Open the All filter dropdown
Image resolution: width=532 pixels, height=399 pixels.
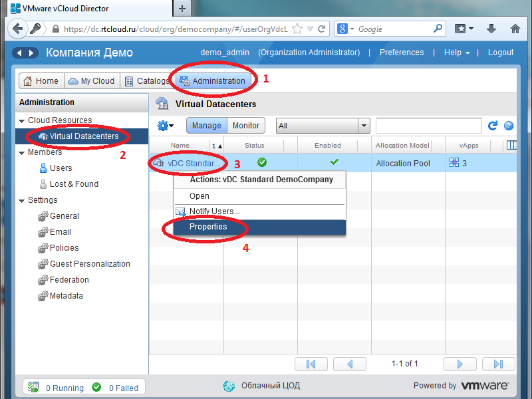click(x=323, y=126)
